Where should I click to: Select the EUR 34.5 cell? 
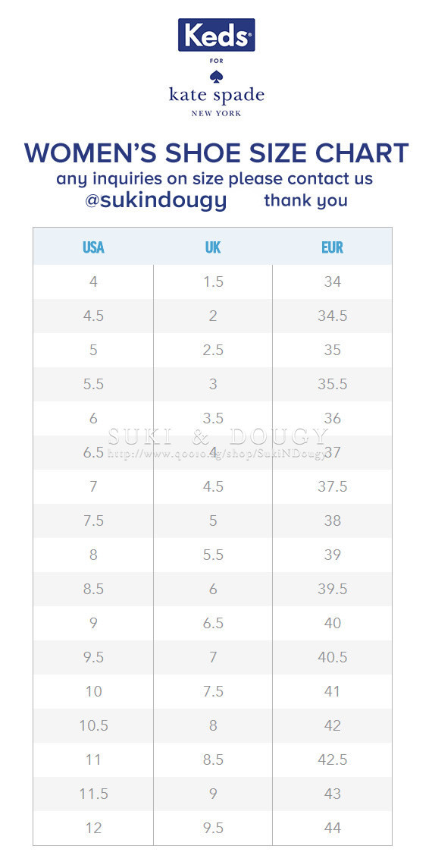(x=333, y=316)
